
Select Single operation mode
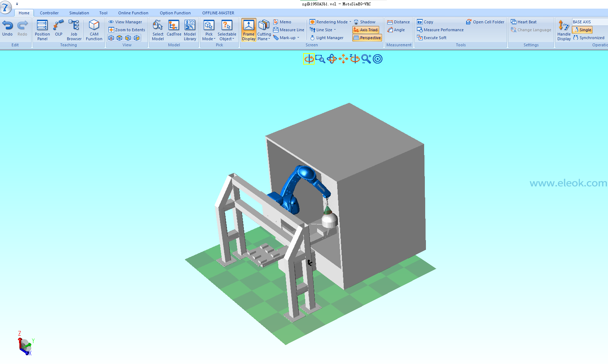582,30
